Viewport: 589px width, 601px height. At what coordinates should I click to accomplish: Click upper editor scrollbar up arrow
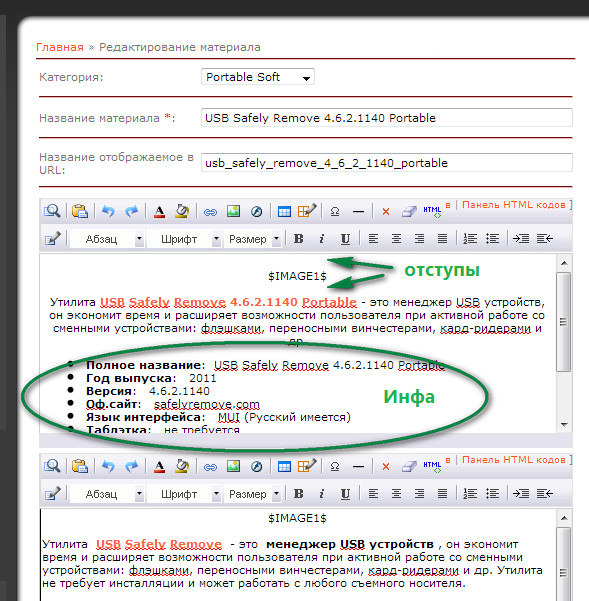564,263
